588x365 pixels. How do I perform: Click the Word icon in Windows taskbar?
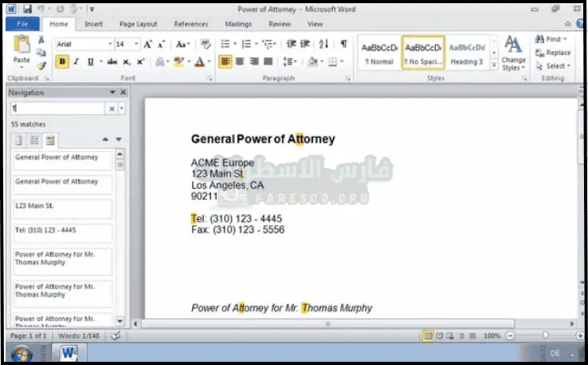pos(67,352)
